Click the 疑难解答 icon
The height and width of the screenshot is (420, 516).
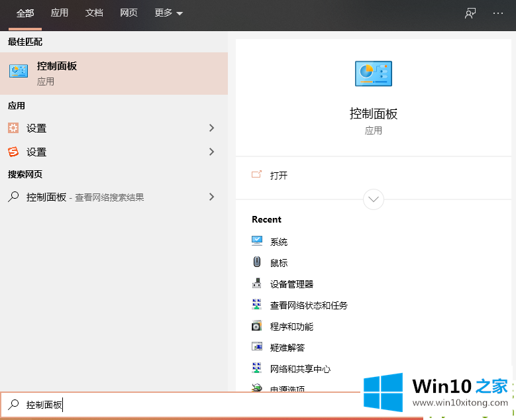coord(257,346)
